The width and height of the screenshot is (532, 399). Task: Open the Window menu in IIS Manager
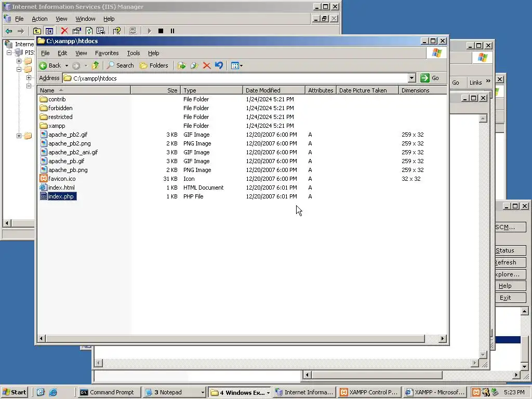pyautogui.click(x=85, y=19)
